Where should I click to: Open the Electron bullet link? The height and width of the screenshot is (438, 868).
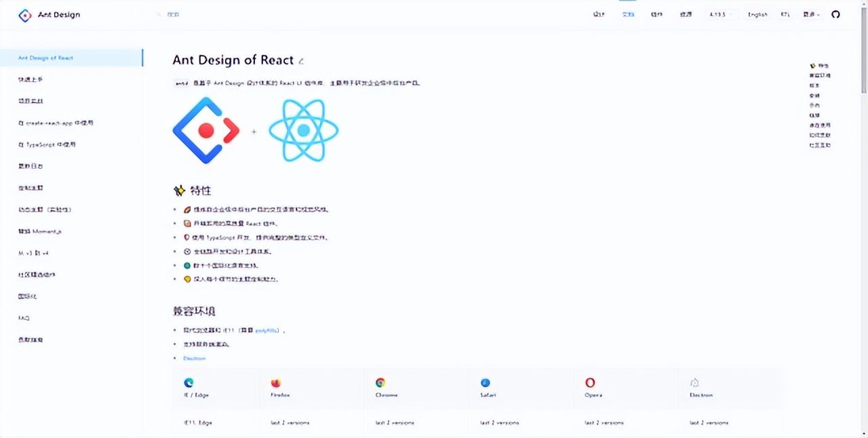pyautogui.click(x=194, y=358)
